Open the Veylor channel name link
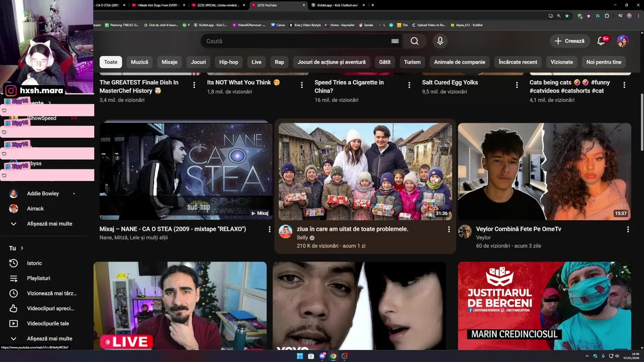The width and height of the screenshot is (644, 362). point(484,238)
